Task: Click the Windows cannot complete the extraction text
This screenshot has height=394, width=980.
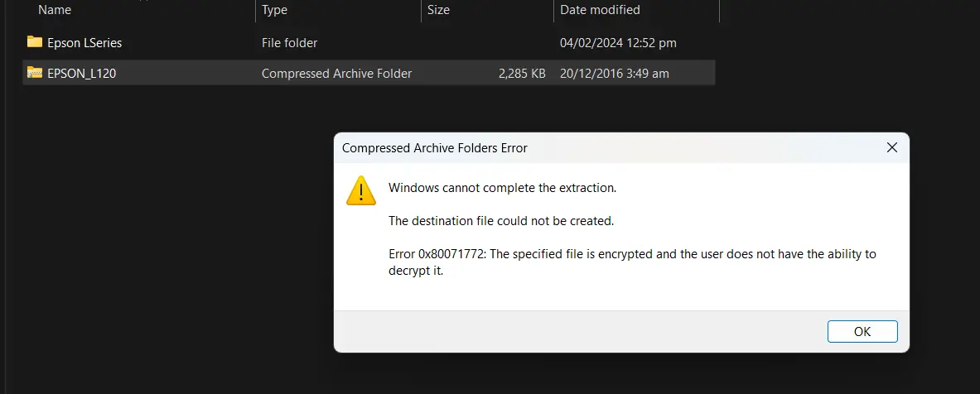Action: click(x=503, y=187)
